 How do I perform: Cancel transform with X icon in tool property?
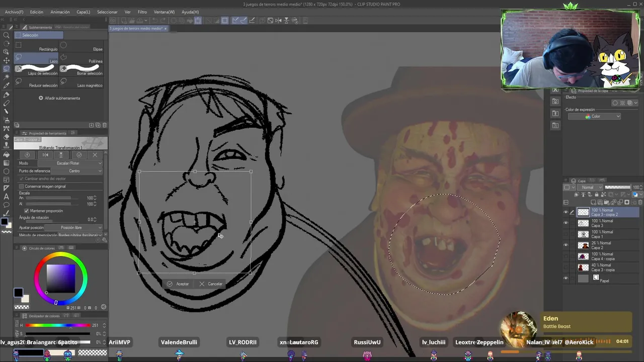[95, 155]
